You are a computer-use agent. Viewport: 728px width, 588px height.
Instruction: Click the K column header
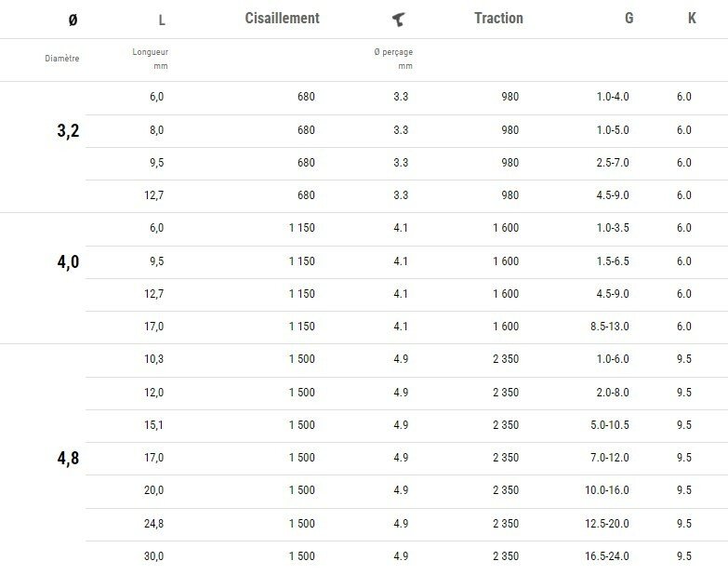point(692,19)
